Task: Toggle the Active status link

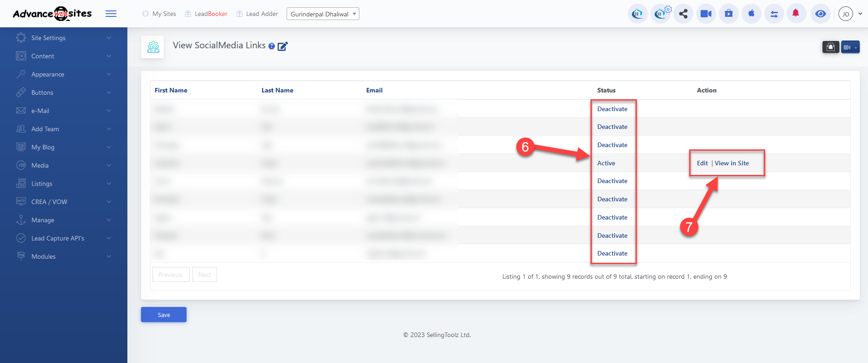Action: (606, 163)
